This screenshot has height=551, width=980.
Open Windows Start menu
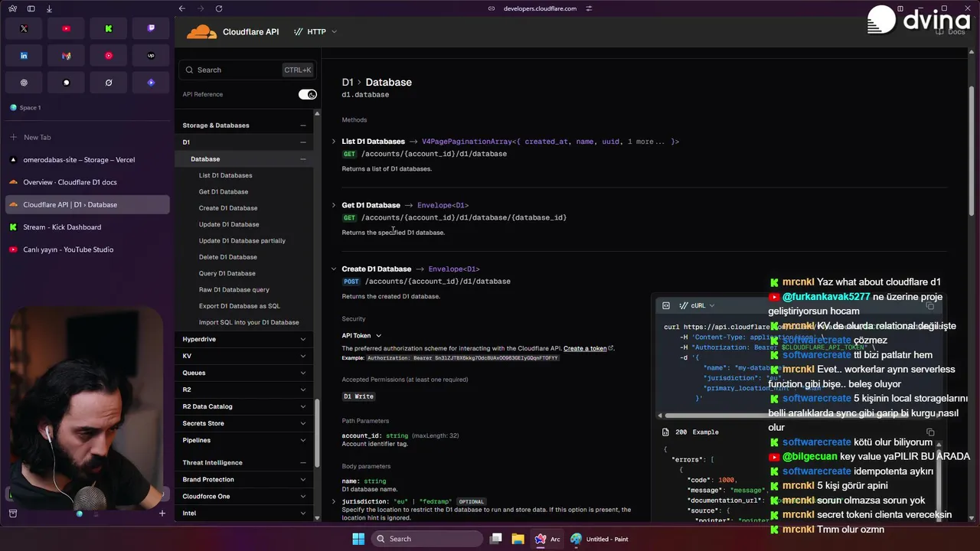point(358,539)
